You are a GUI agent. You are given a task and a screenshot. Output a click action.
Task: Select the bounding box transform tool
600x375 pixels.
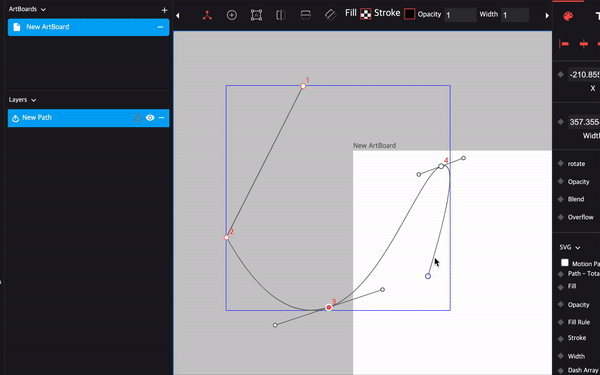point(256,15)
